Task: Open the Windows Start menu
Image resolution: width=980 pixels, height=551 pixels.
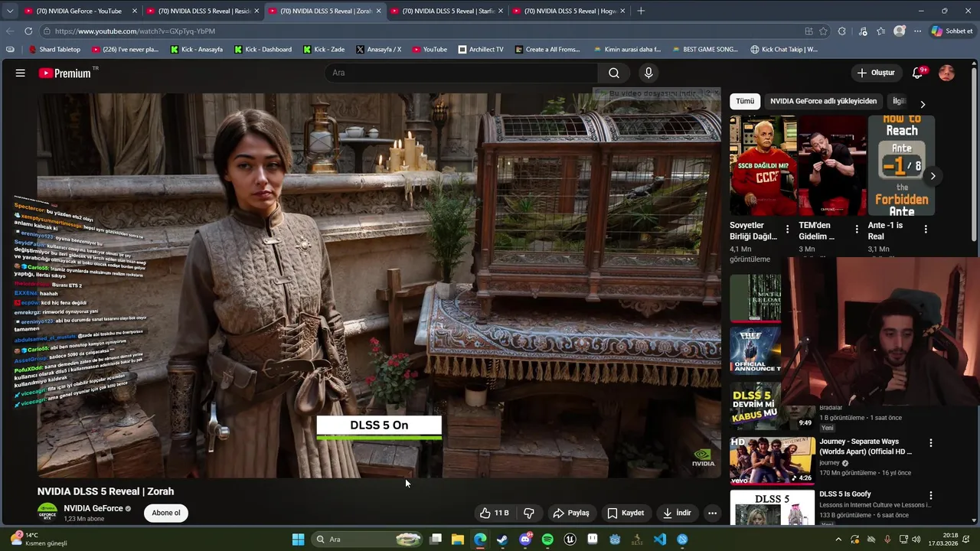Action: coord(298,540)
